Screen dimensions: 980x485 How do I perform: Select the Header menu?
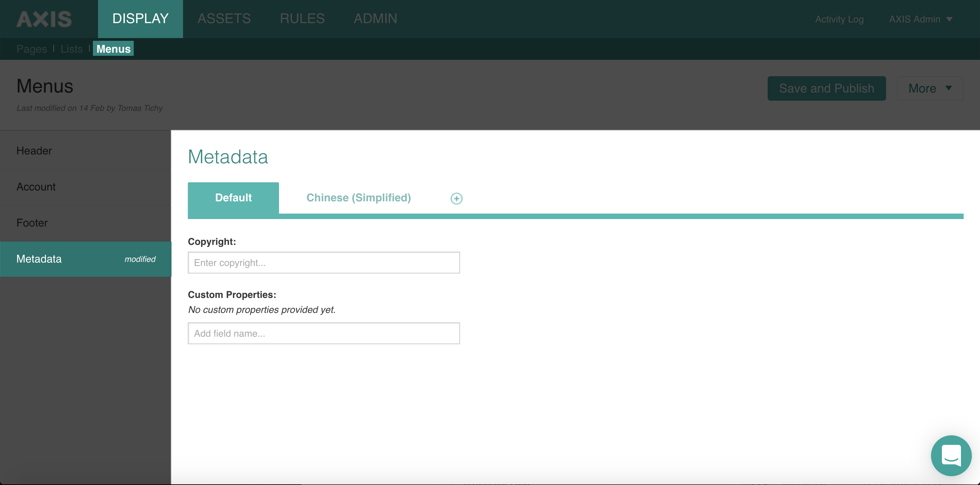(x=86, y=151)
